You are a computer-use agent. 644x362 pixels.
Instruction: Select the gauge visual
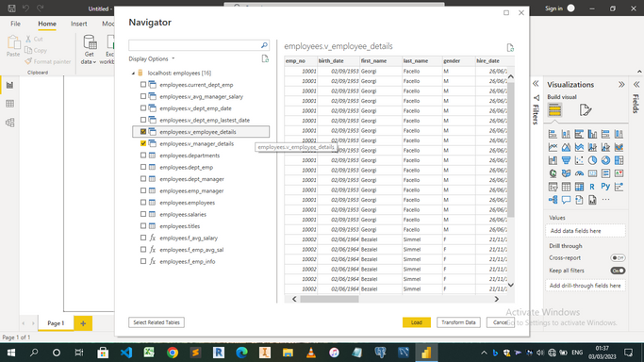[x=579, y=173]
